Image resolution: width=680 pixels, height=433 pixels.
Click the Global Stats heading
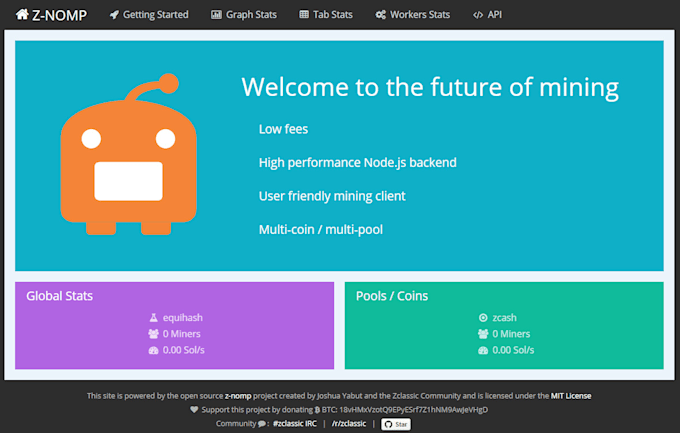pos(59,296)
